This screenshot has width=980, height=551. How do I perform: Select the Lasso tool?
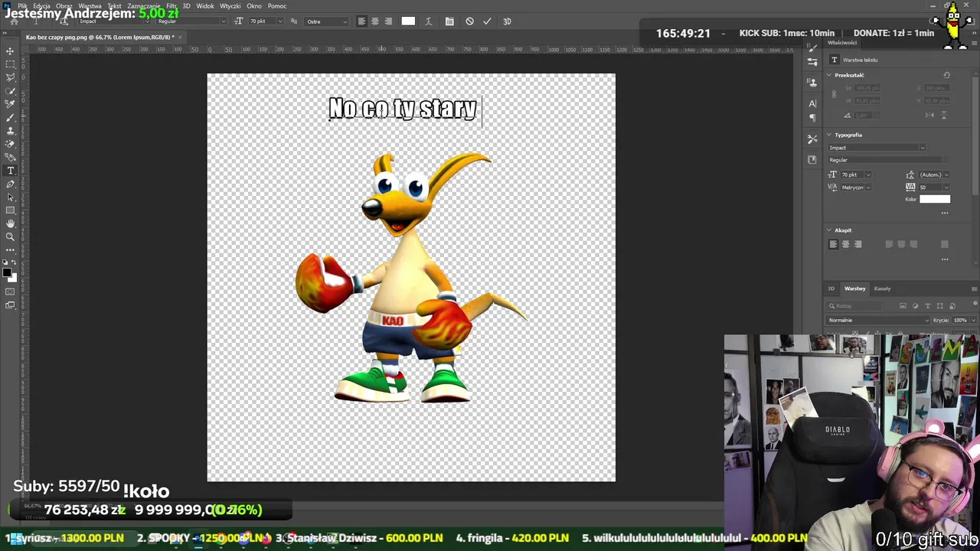click(10, 77)
